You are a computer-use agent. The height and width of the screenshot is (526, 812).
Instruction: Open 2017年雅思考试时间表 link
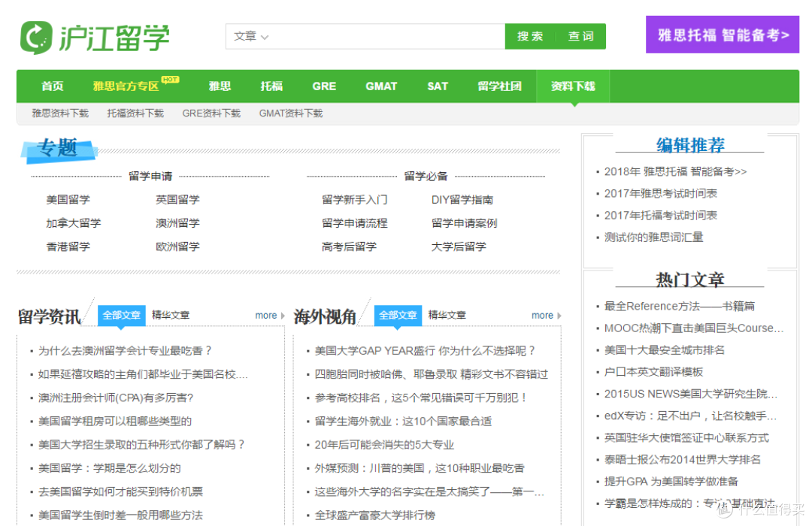(x=661, y=194)
